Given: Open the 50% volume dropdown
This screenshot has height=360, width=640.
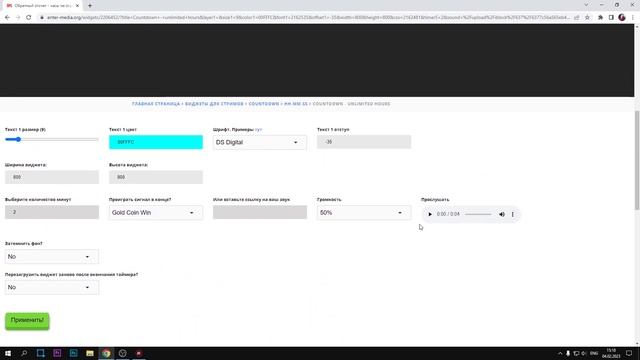Looking at the screenshot, I should pos(364,213).
